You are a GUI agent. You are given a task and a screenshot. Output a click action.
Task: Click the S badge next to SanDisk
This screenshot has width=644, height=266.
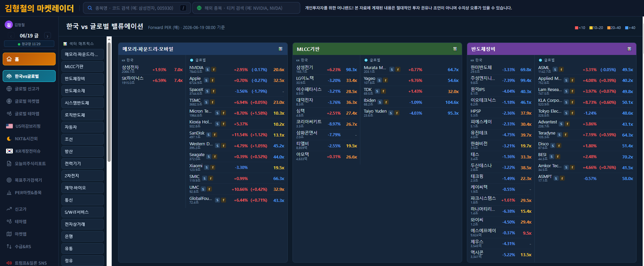(x=208, y=135)
